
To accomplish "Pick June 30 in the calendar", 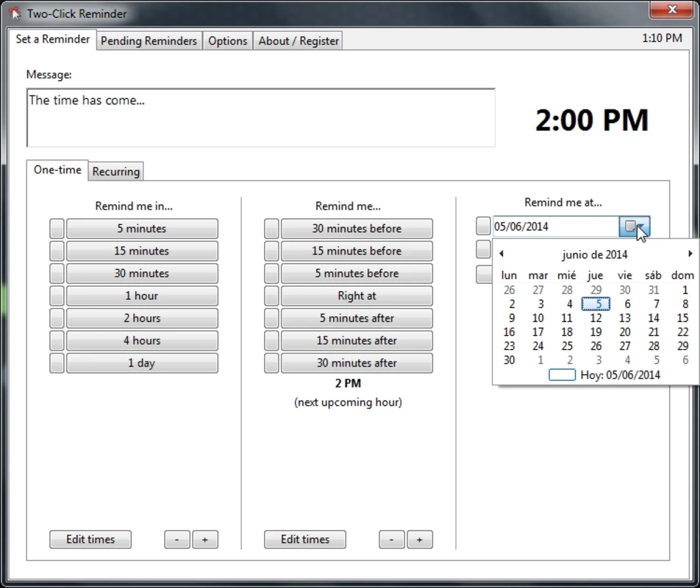I will tap(510, 360).
